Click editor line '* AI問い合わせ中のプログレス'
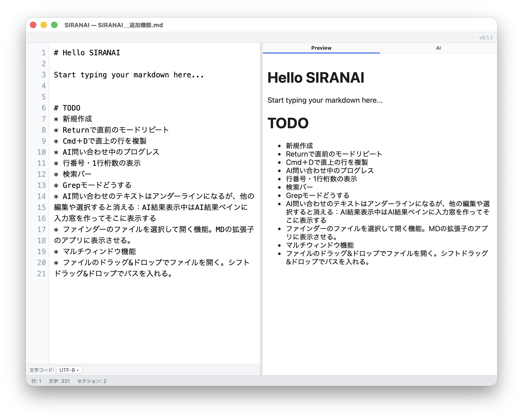The width and height of the screenshot is (523, 420). pyautogui.click(x=107, y=152)
